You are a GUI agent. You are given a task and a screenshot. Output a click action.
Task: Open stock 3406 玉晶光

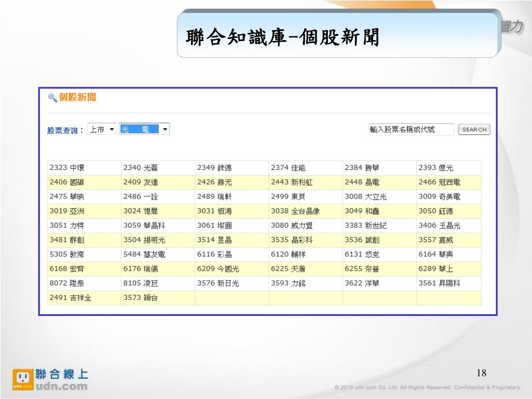click(x=440, y=225)
